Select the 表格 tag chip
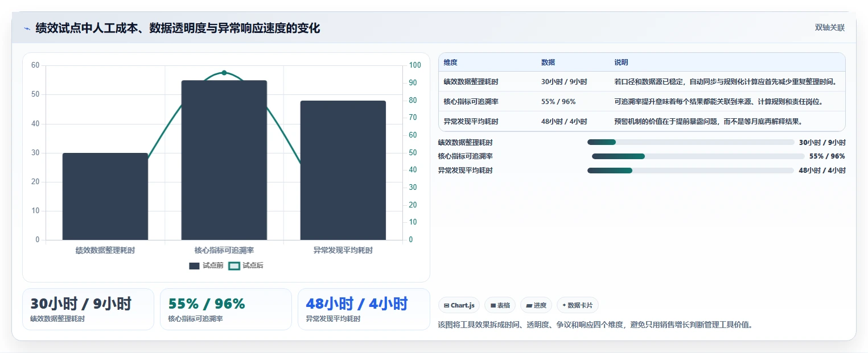 (500, 305)
